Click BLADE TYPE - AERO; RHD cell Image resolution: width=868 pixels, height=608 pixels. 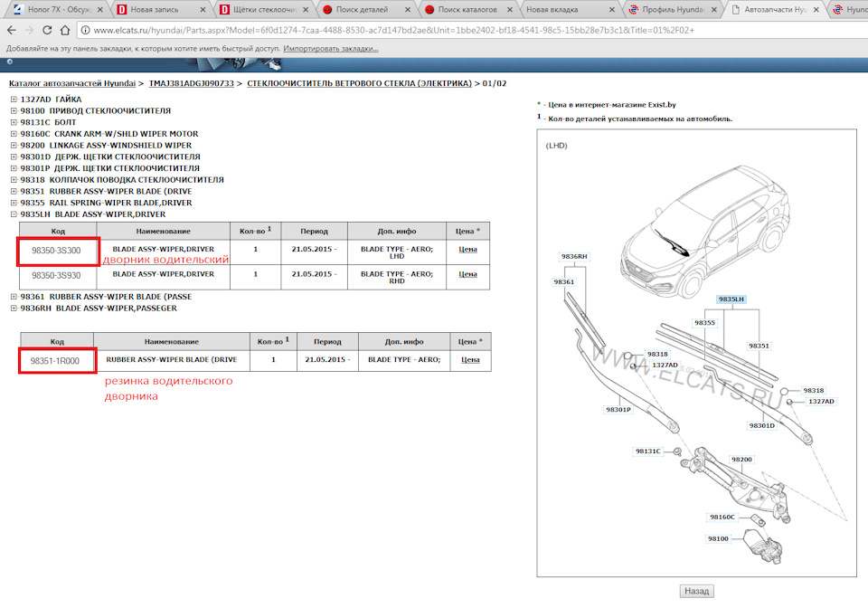[397, 278]
